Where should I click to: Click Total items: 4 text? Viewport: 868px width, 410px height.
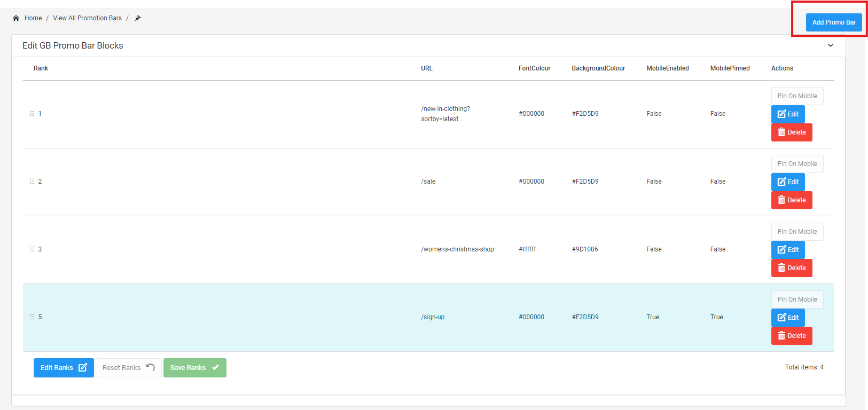click(804, 367)
